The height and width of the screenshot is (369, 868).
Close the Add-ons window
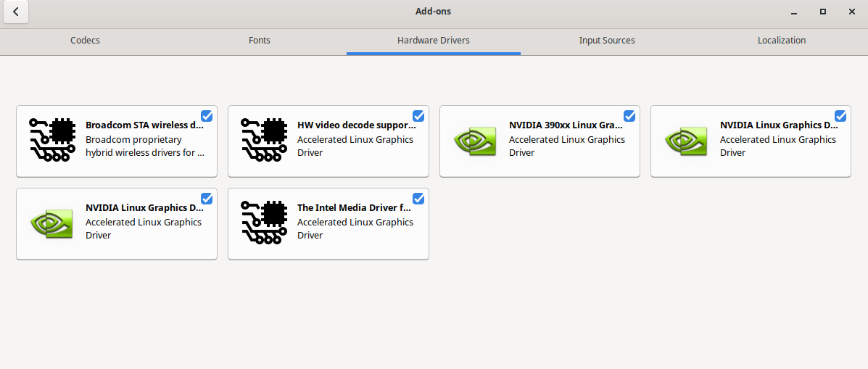852,12
